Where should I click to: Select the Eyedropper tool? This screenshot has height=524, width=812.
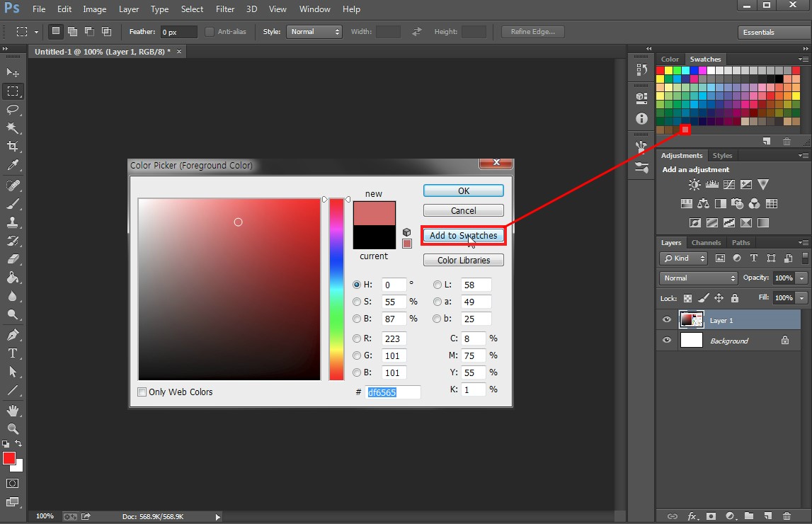pyautogui.click(x=13, y=165)
